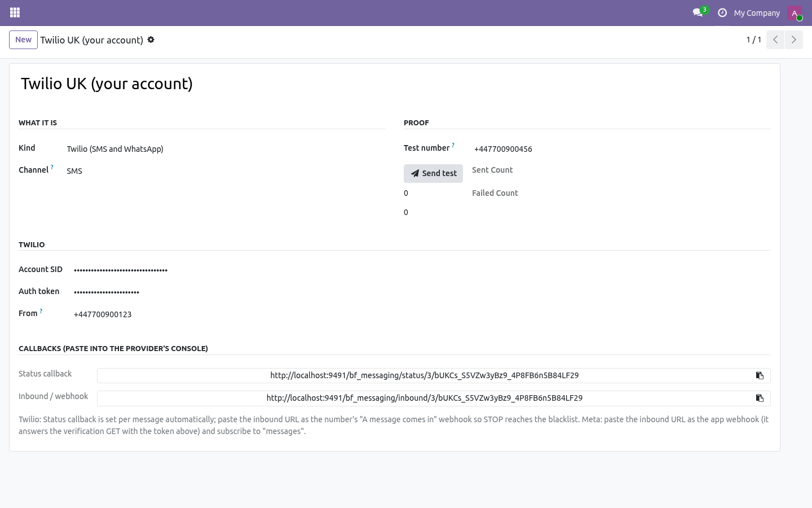The width and height of the screenshot is (812, 508).
Task: Click the Inbound / webhook label
Action: [54, 396]
